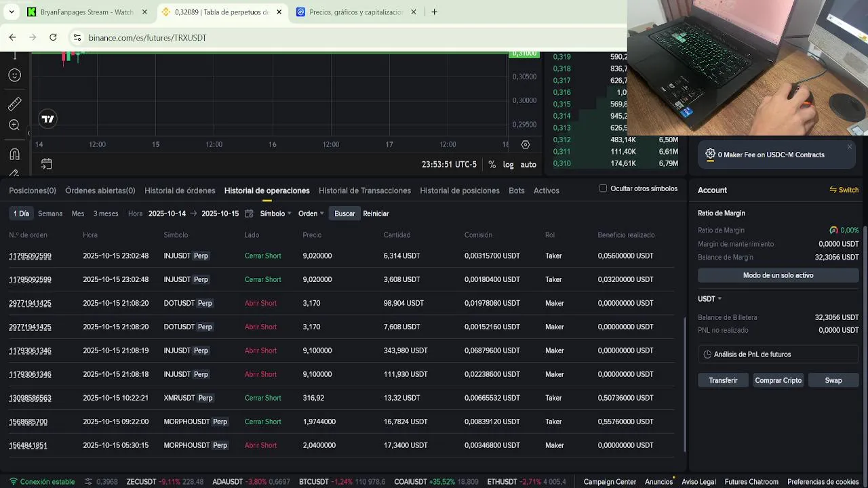Click the Buscar button
The image size is (868, 488).
[344, 213]
